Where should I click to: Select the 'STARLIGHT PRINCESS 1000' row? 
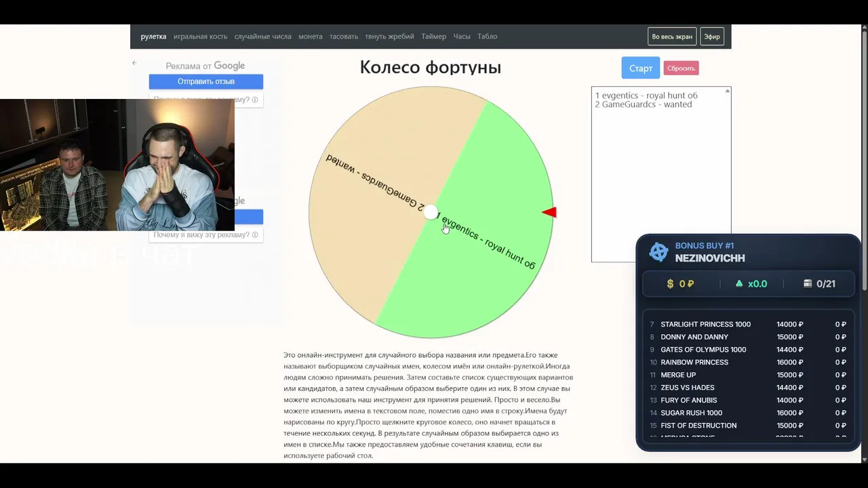point(749,325)
